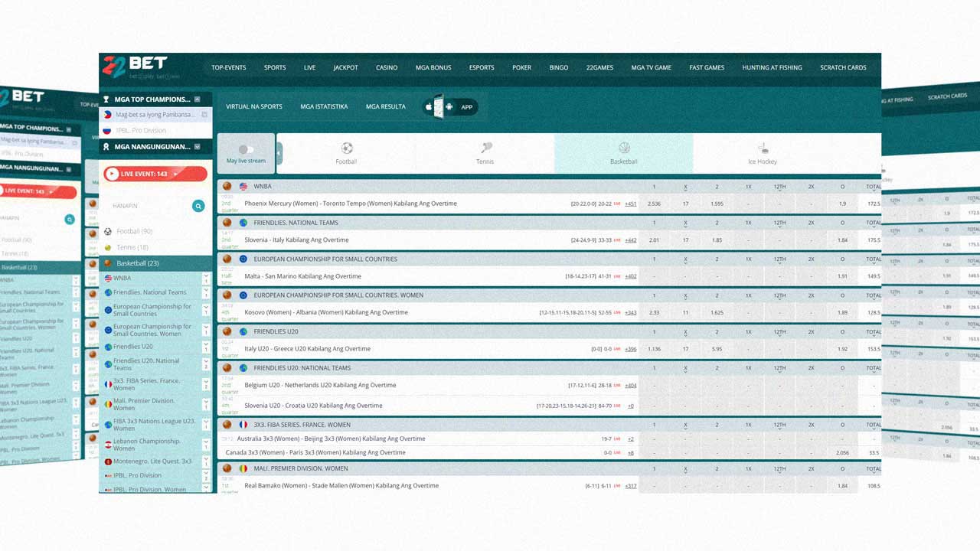Click the Lebanon flag in sidebar list
The width and height of the screenshot is (980, 551).
[x=108, y=445]
